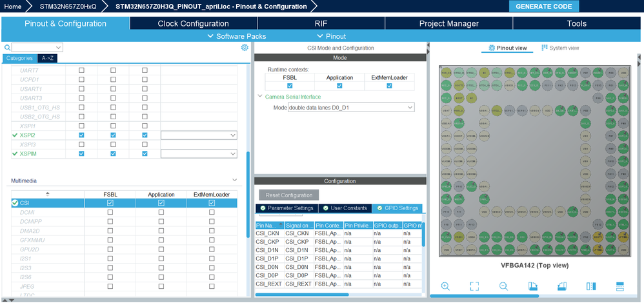The width and height of the screenshot is (644, 303).
Task: Switch to the A->Z tab
Action: [47, 58]
